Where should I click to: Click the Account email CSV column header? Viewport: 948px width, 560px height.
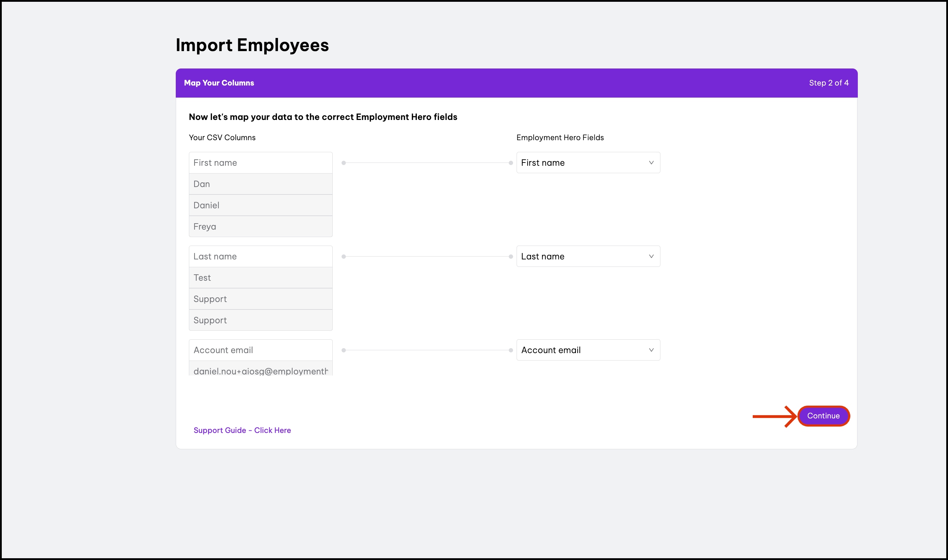(x=261, y=350)
